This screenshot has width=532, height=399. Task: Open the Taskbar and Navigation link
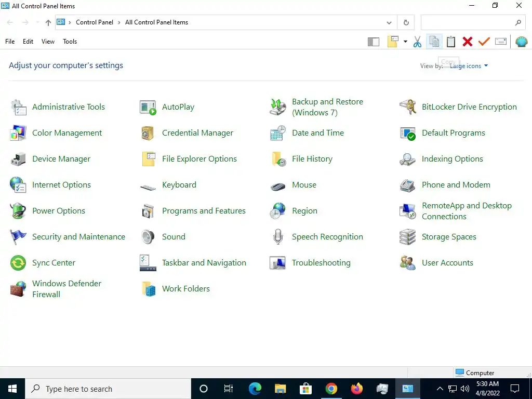[204, 263]
